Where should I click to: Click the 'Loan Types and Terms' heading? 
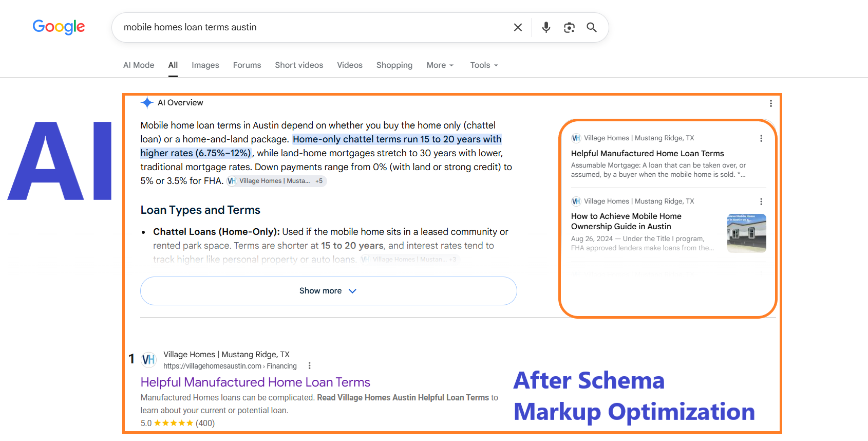coord(200,210)
